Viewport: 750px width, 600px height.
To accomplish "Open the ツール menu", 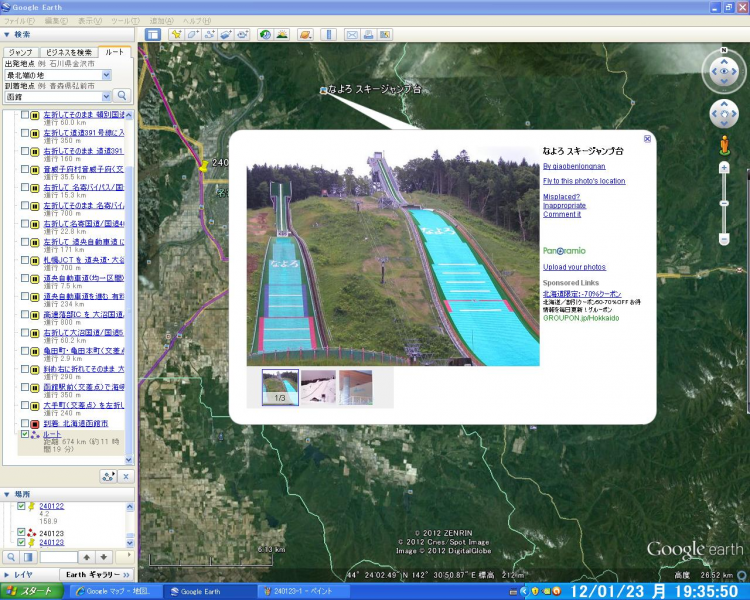I will (125, 21).
